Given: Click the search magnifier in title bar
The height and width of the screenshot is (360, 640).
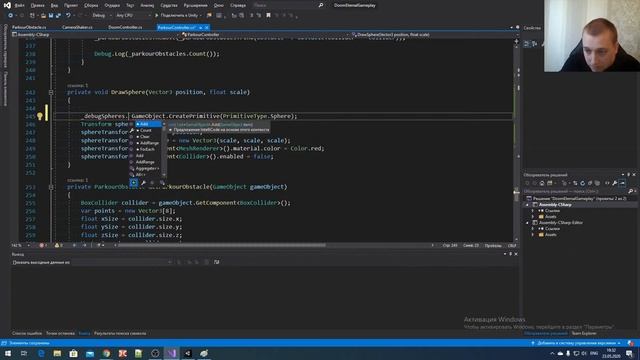Looking at the screenshot, I should pos(321,5).
